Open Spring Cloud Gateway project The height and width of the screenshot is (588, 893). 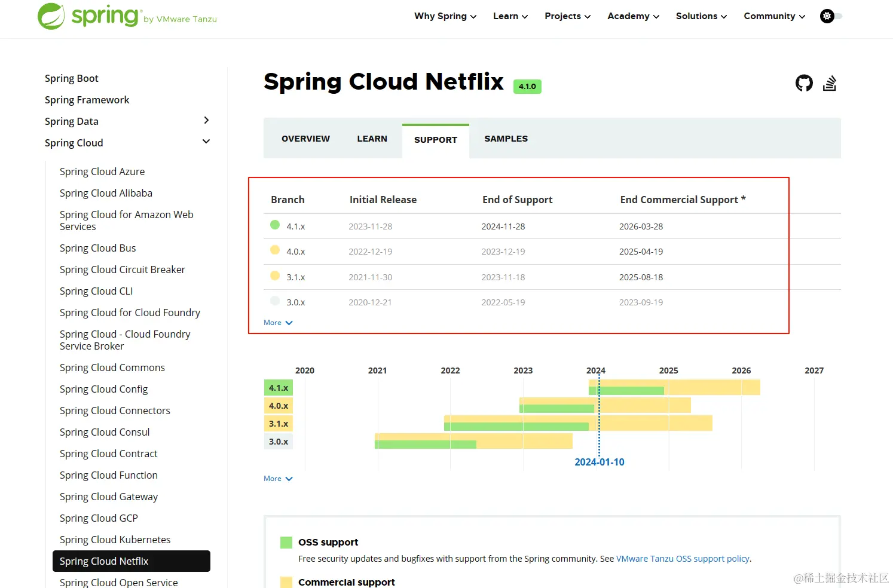tap(109, 497)
